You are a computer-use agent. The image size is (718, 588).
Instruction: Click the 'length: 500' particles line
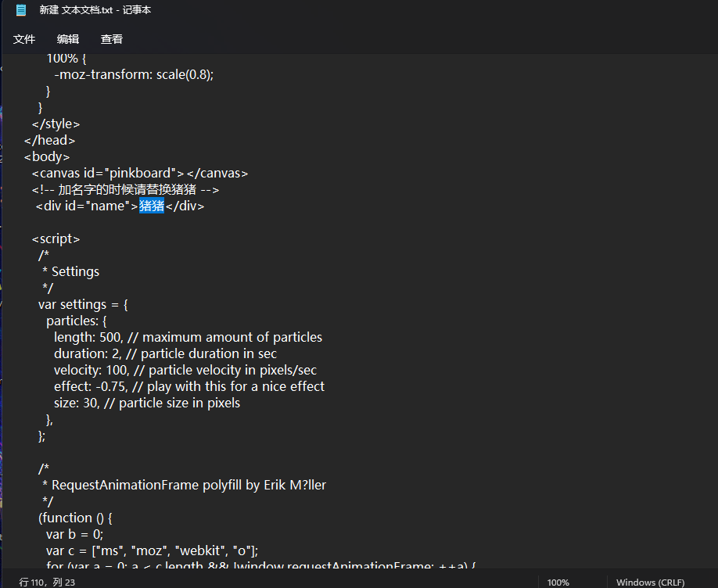pyautogui.click(x=188, y=338)
